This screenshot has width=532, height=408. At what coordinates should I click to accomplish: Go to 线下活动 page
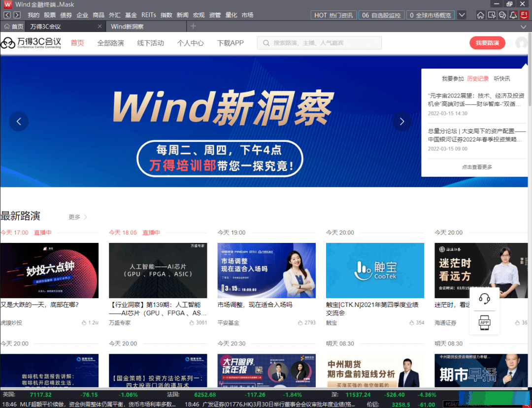pyautogui.click(x=151, y=43)
